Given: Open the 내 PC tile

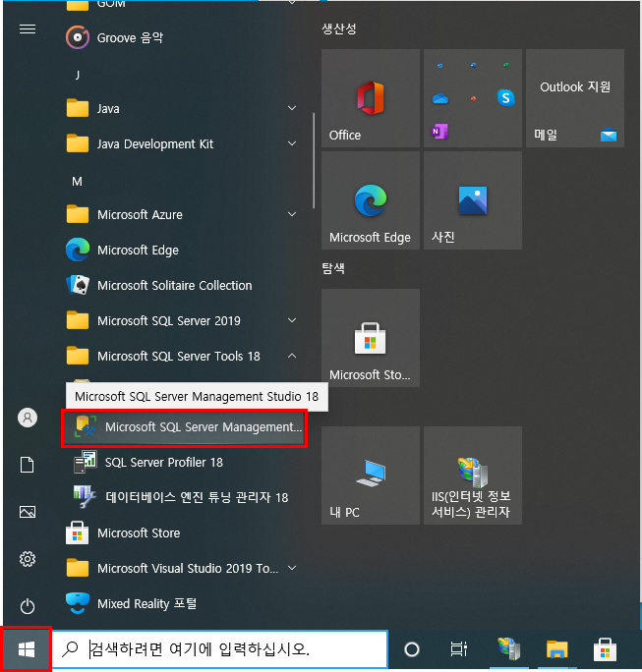Looking at the screenshot, I should tap(371, 476).
